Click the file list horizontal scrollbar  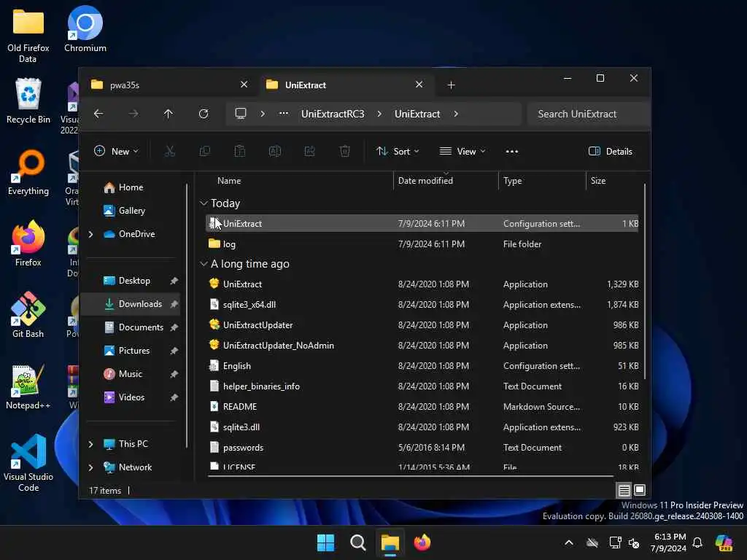click(x=410, y=475)
